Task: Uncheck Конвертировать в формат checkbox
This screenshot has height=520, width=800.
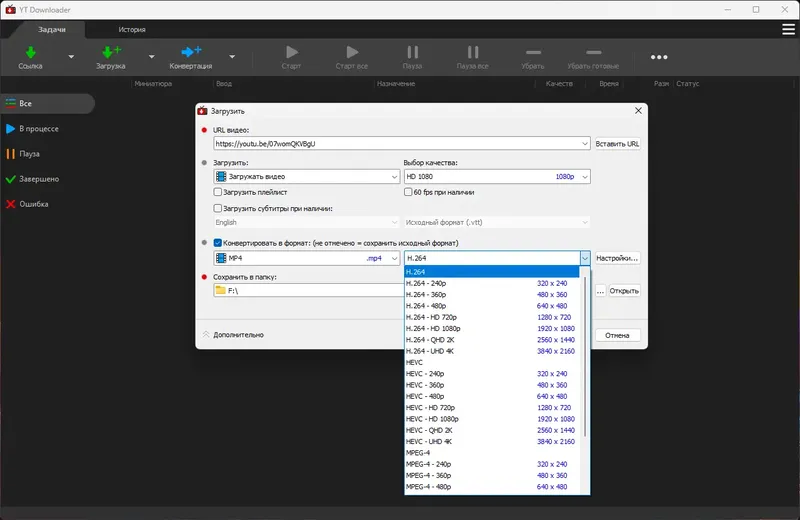Action: (x=218, y=243)
